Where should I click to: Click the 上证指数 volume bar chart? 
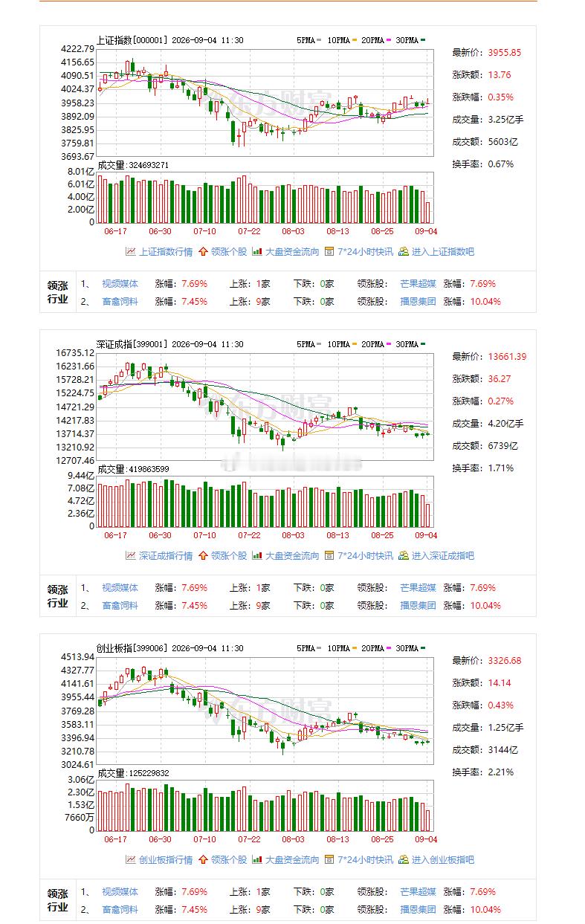point(265,196)
